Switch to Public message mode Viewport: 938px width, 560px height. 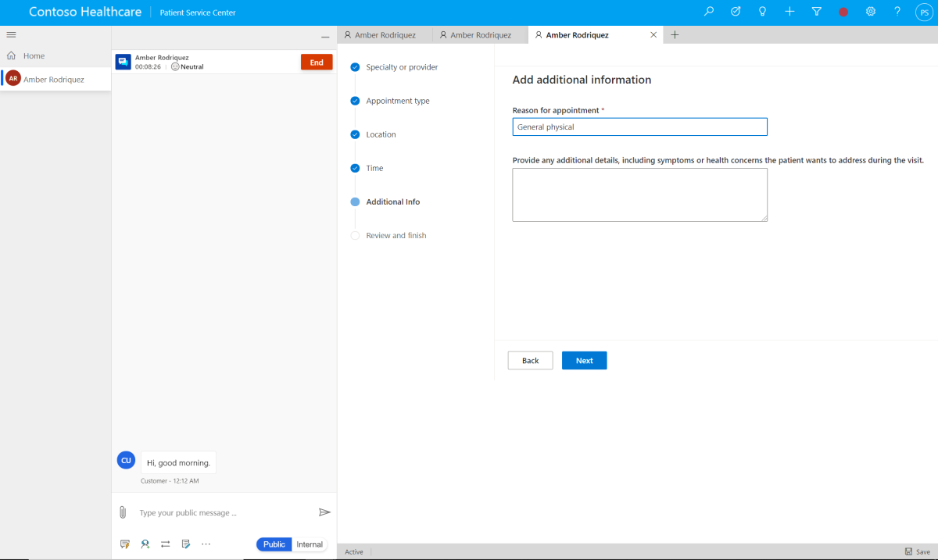pos(274,544)
